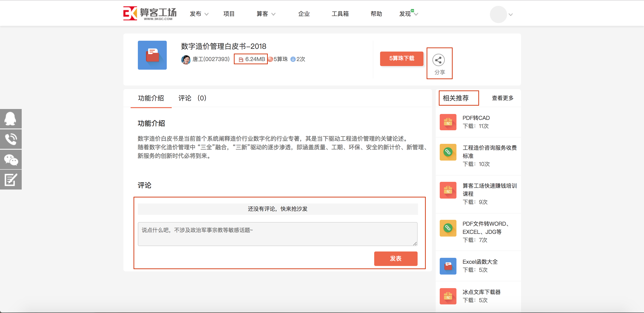Open the QQ contact icon in left sidebar

tap(11, 118)
